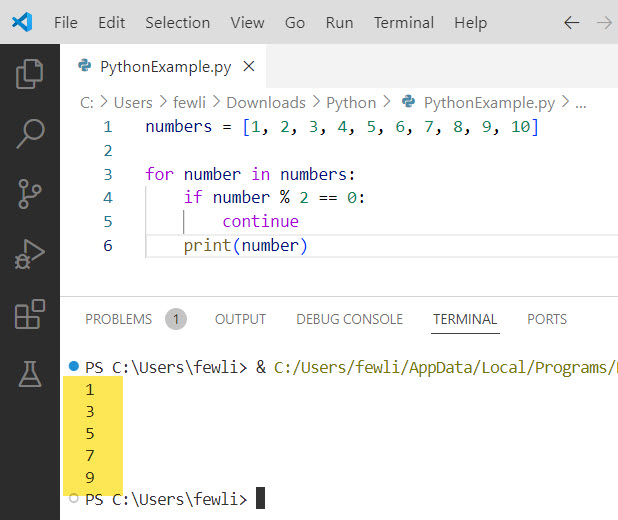The width and height of the screenshot is (618, 520).
Task: Select the PythonExample.py editor tab
Action: pyautogui.click(x=163, y=66)
